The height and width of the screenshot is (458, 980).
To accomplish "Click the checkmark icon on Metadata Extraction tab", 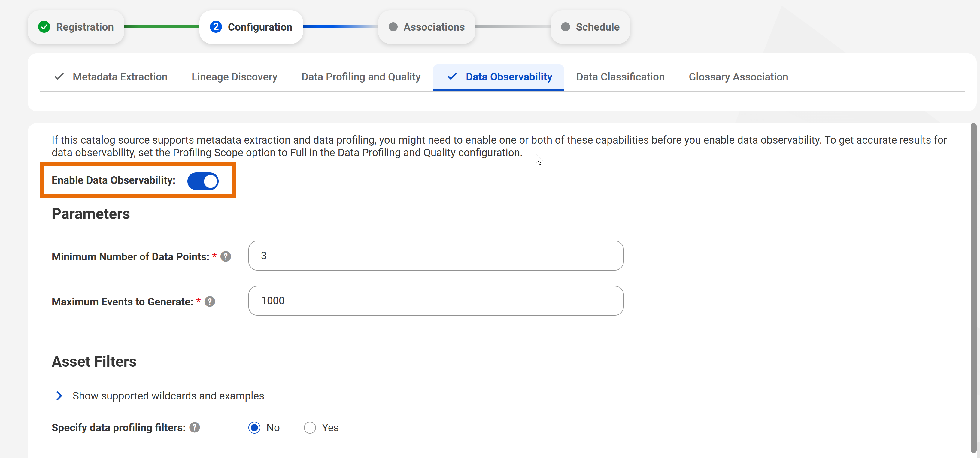I will (x=59, y=77).
